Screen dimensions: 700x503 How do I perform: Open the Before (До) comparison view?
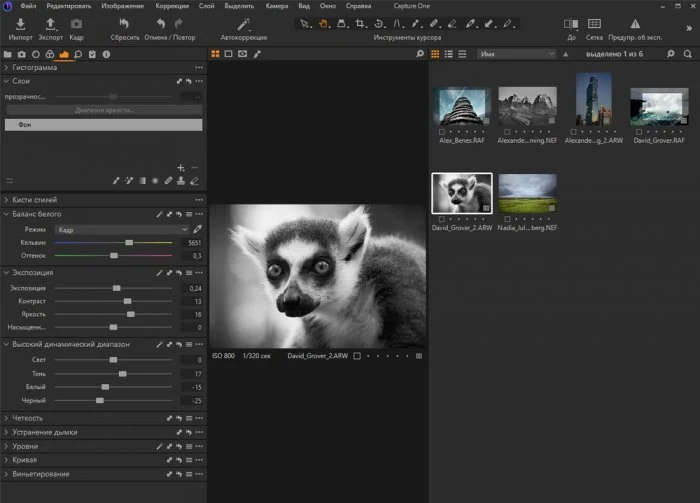pos(571,24)
